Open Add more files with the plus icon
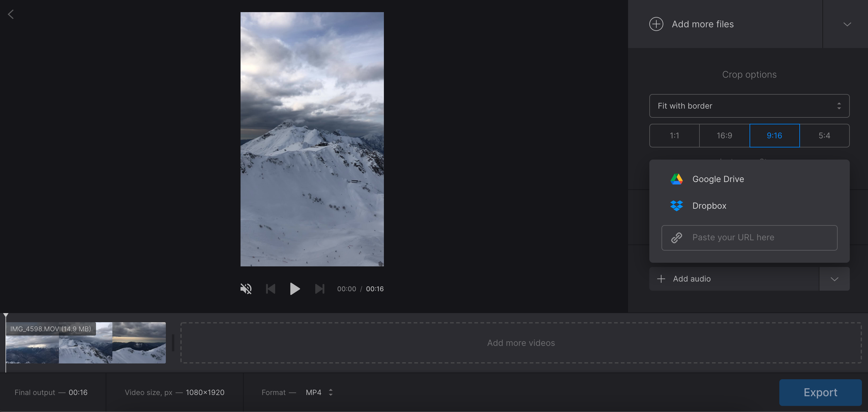 tap(656, 24)
